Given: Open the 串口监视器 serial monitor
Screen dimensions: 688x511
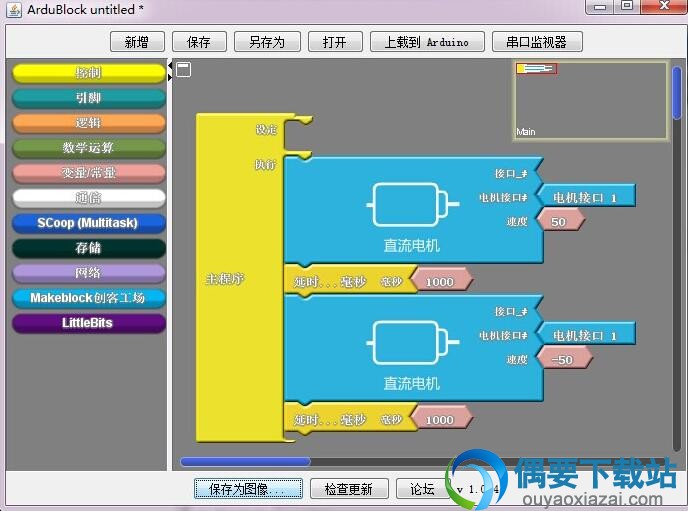Looking at the screenshot, I should pyautogui.click(x=538, y=42).
